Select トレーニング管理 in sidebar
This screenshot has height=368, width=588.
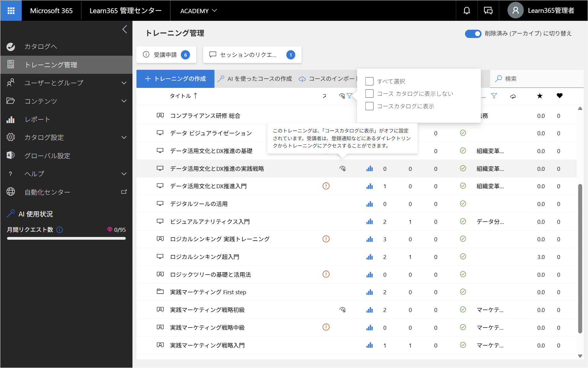(66, 65)
